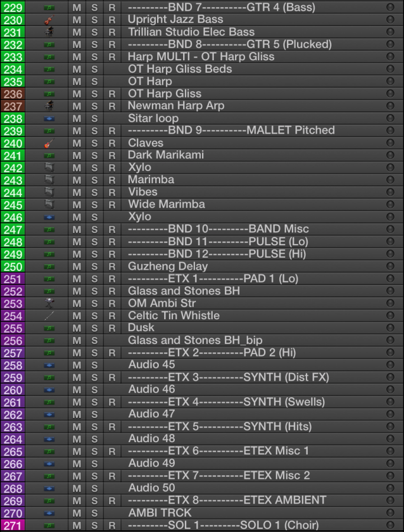Mute the Audio 47 track
The image size is (404, 532).
point(77,414)
